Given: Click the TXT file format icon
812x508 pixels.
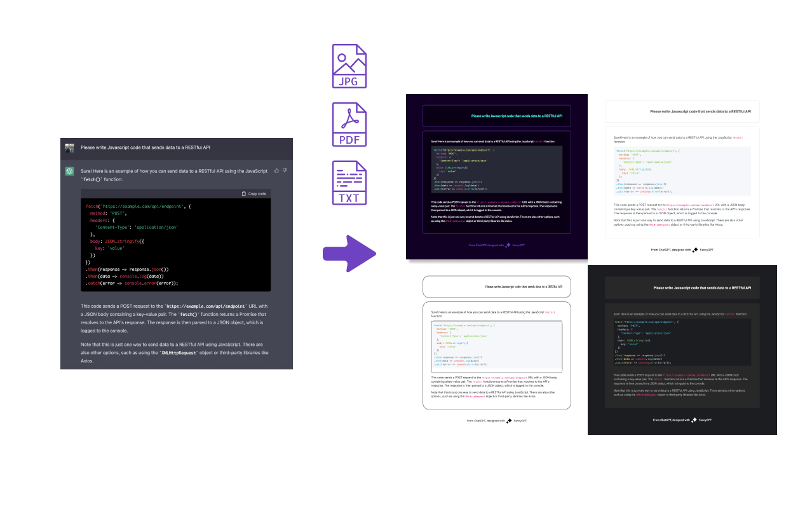Looking at the screenshot, I should (x=349, y=182).
